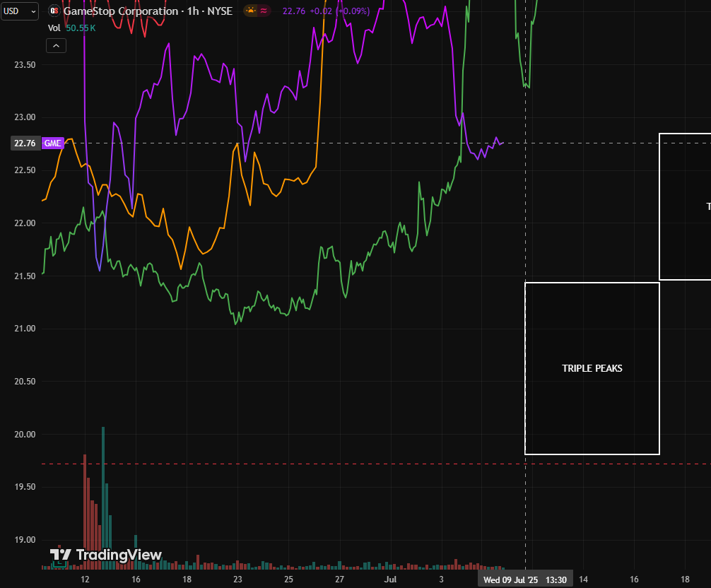Collapse the indicator legend with chevron button

[x=57, y=46]
